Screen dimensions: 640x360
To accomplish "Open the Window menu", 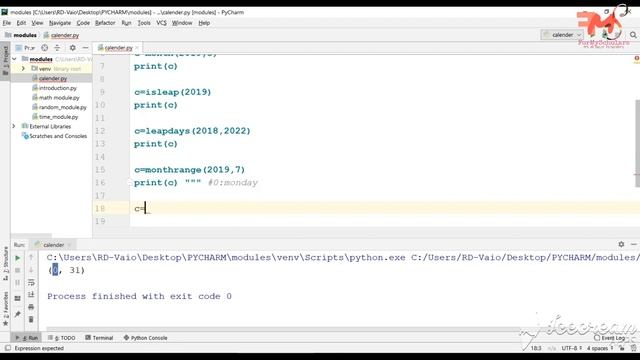I will pos(182,23).
